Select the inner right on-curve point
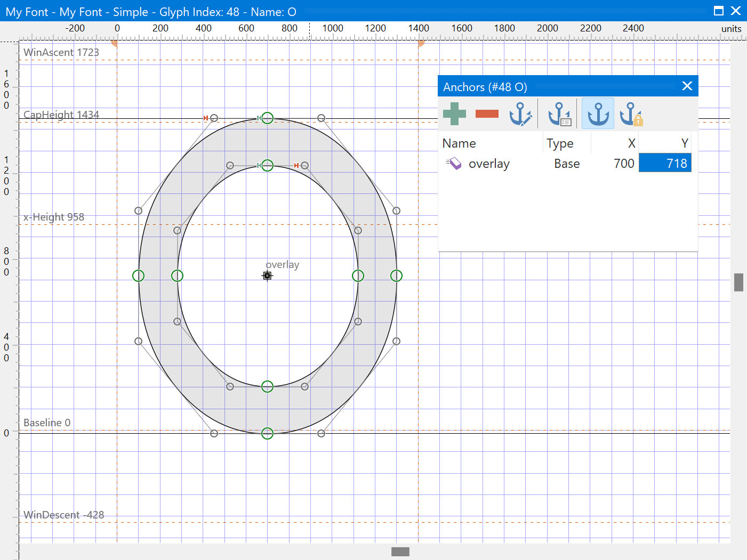The width and height of the screenshot is (747, 560). tap(358, 275)
